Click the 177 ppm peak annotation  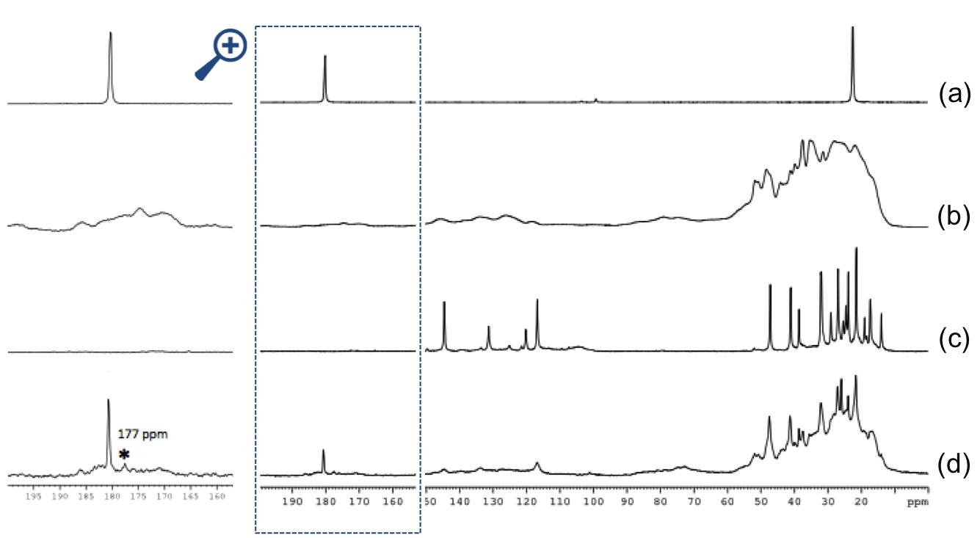[x=142, y=435]
